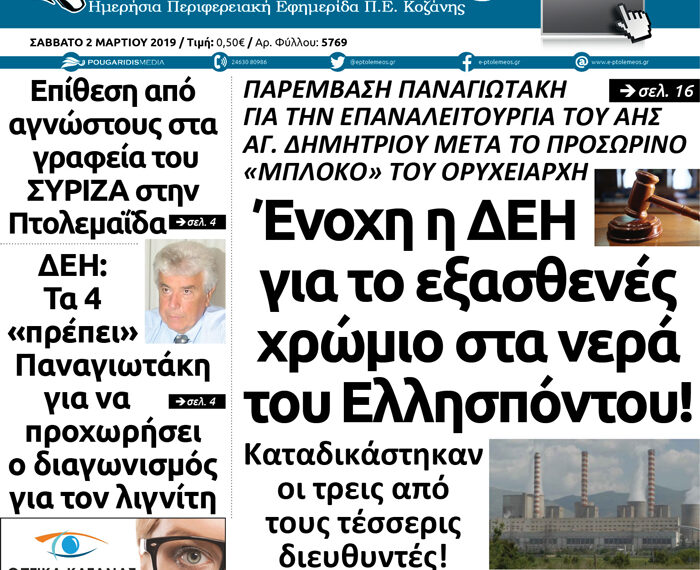Click text '«ΜΠΛΟΚΟ» ΤΟΥ ΟΡΥΧΕΙΑΡΧΗ'

[x=416, y=172]
